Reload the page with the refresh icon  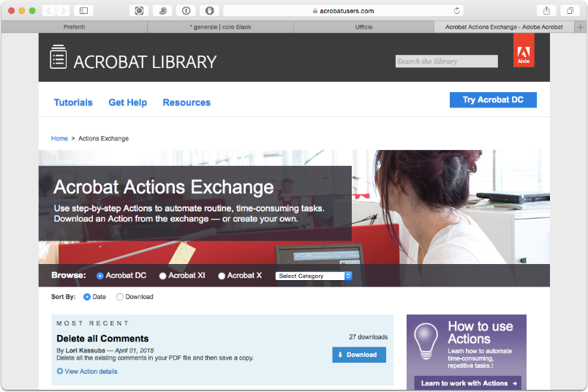click(457, 10)
